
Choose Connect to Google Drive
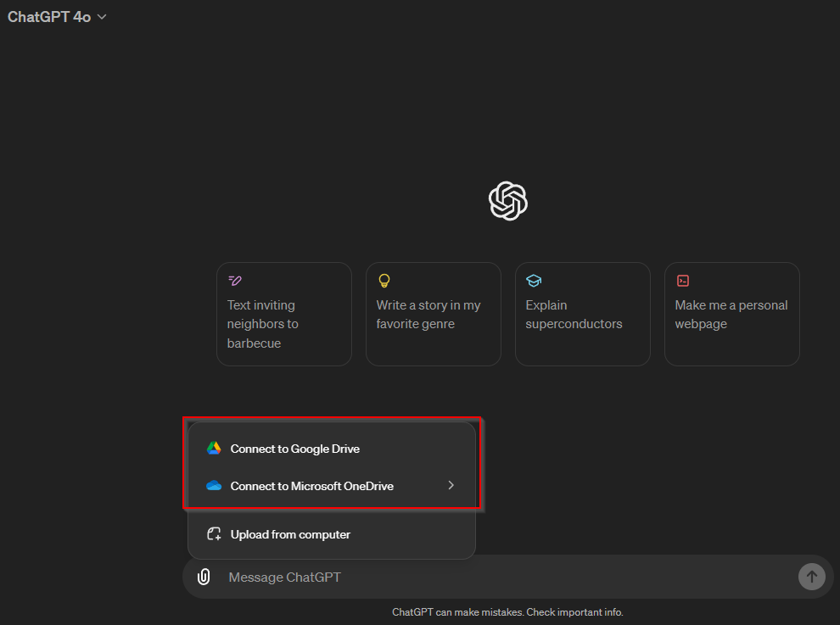332,449
